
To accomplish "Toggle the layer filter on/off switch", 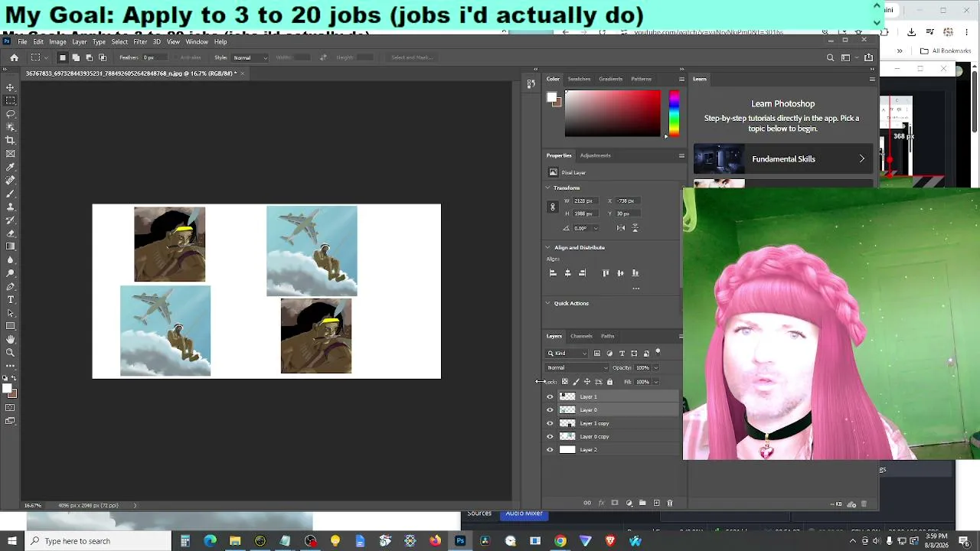I will [658, 352].
